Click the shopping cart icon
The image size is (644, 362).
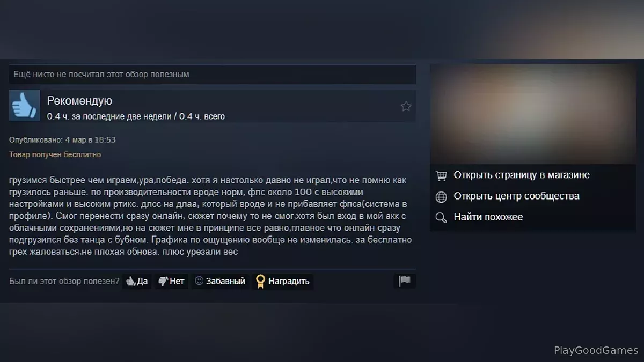click(x=441, y=175)
